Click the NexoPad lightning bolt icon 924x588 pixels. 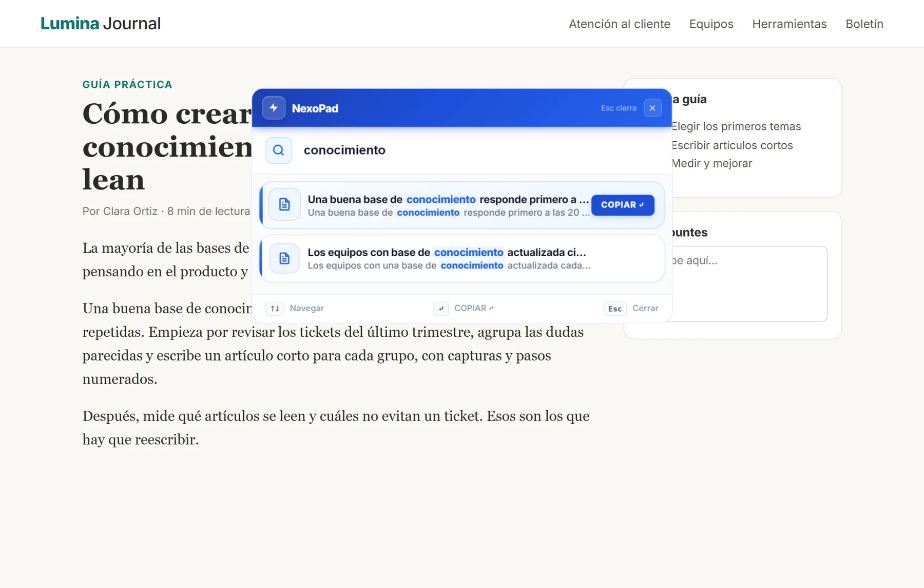click(274, 108)
